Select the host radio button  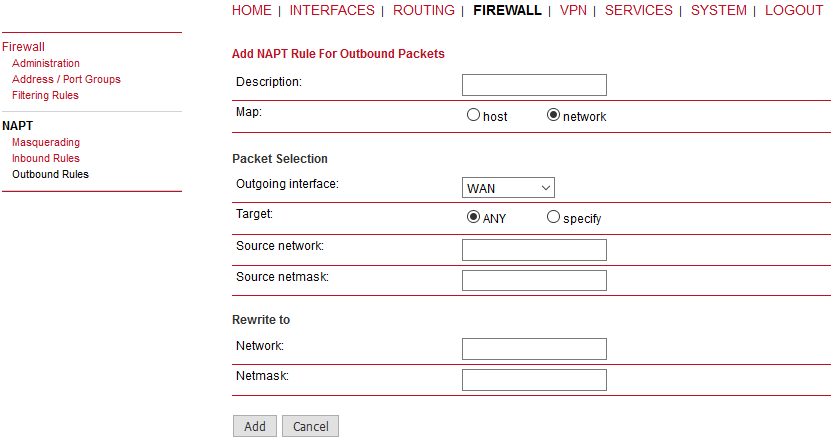[x=473, y=115]
